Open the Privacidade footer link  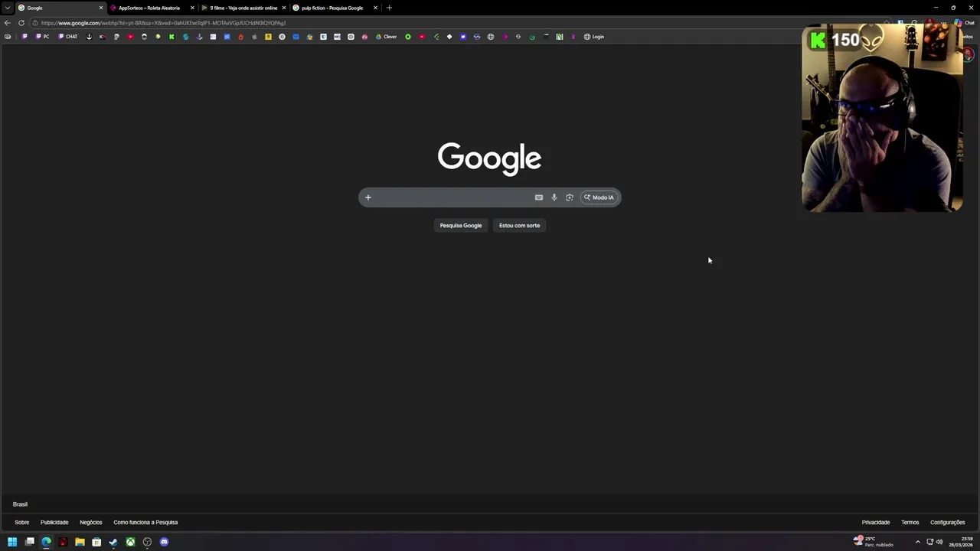pos(876,523)
